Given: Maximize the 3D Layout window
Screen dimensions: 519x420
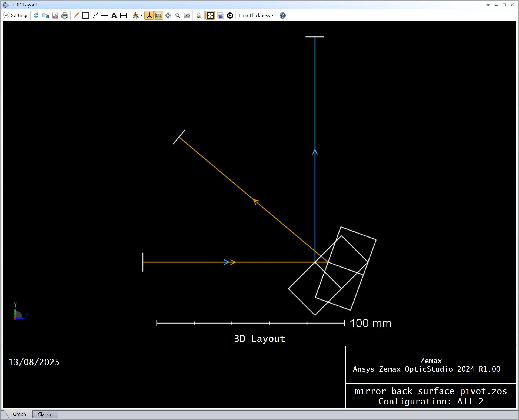Looking at the screenshot, I should [x=504, y=5].
